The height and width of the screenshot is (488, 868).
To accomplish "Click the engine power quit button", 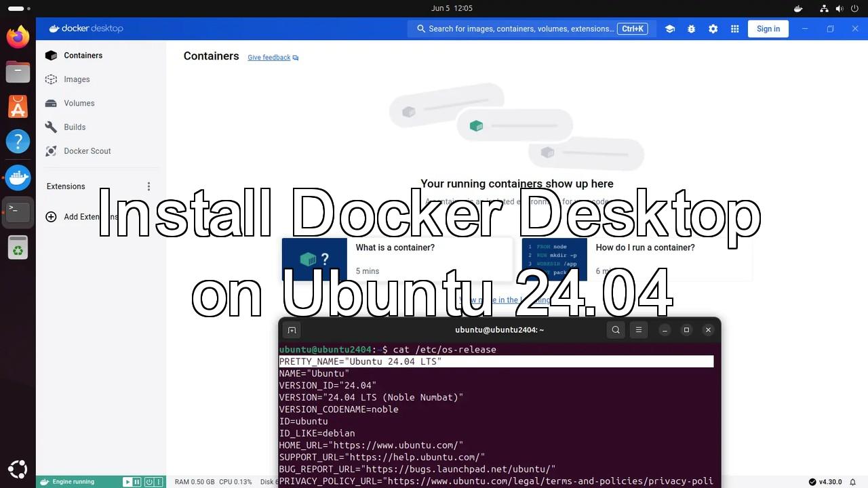I will [148, 482].
